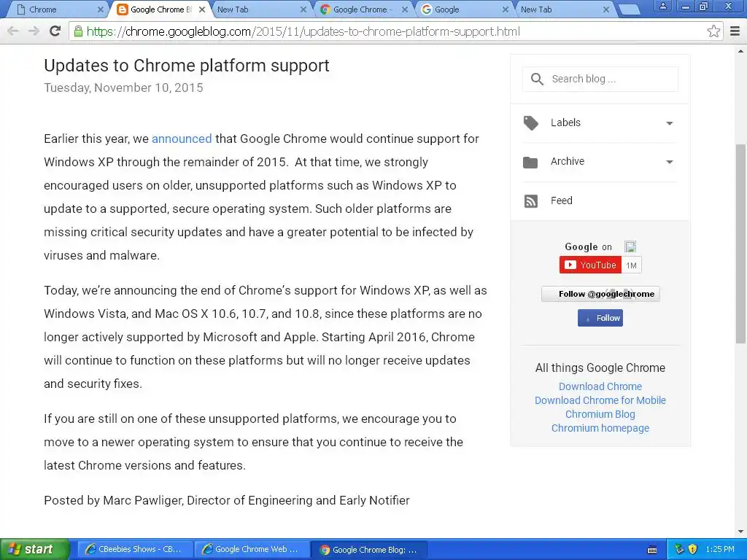Image resolution: width=747 pixels, height=560 pixels.
Task: Switch to the first New Tab
Action: click(261, 9)
